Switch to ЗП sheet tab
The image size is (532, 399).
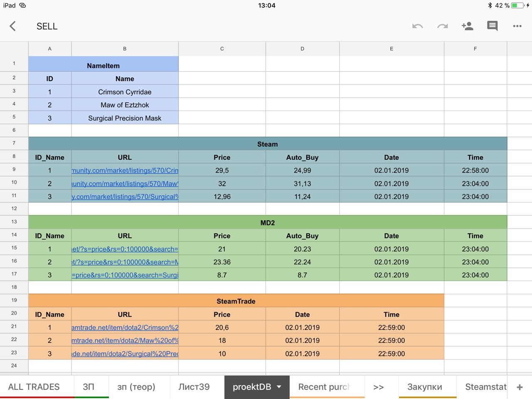pos(89,387)
